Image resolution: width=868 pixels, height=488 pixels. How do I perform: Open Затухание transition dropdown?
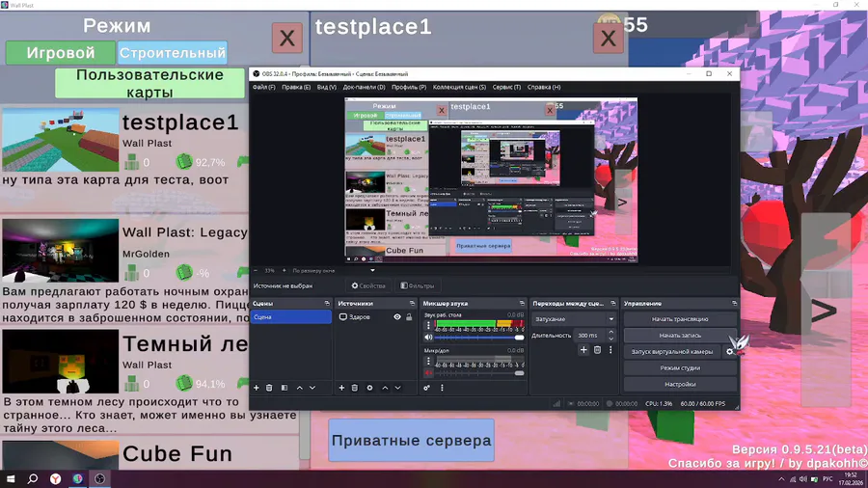pos(574,319)
